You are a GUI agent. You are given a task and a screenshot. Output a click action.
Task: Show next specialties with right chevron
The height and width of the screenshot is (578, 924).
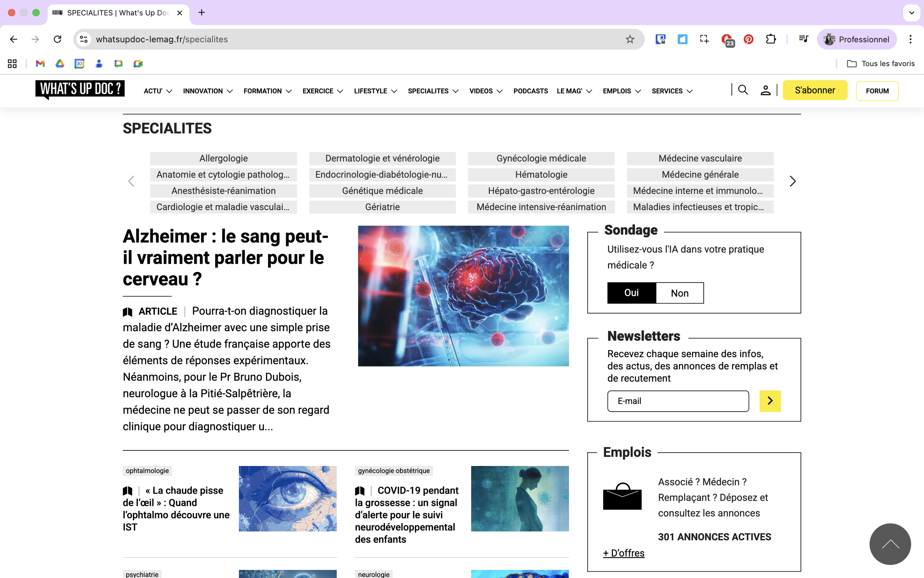[x=792, y=181]
